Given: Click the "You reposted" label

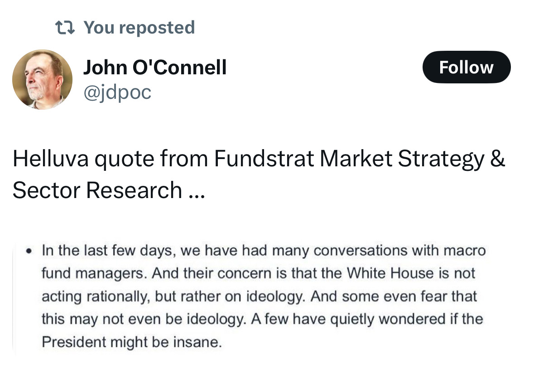Looking at the screenshot, I should (x=139, y=28).
